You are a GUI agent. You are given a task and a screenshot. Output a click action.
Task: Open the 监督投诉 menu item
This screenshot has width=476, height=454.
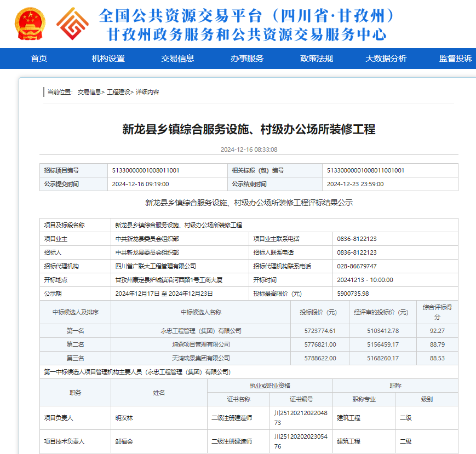coord(455,59)
